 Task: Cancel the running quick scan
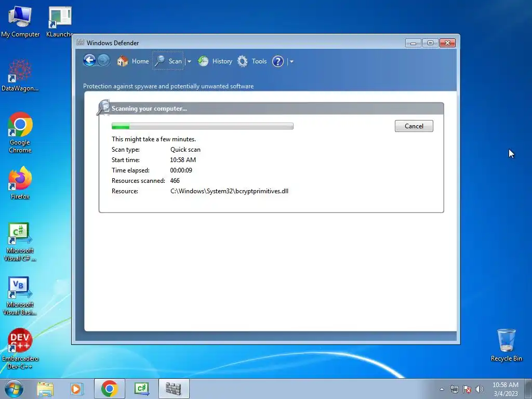(414, 126)
